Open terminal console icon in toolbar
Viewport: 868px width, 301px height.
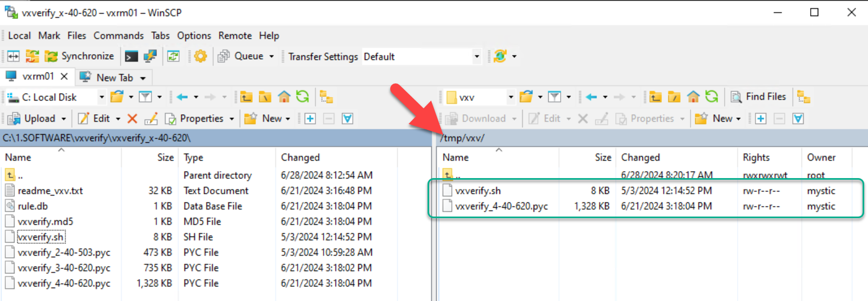click(x=131, y=56)
